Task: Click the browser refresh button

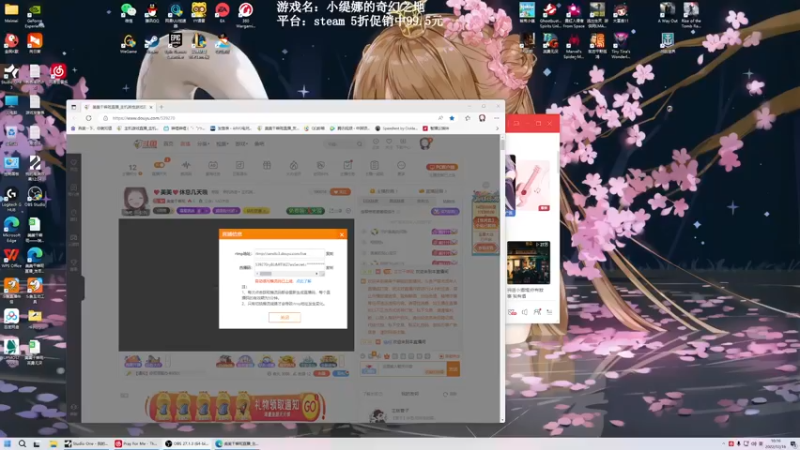Action: [x=88, y=118]
